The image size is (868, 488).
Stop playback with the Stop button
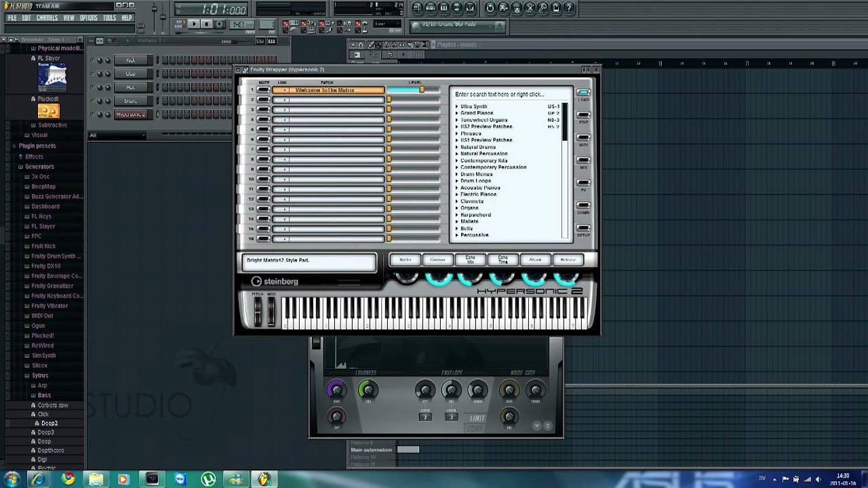pyautogui.click(x=208, y=24)
